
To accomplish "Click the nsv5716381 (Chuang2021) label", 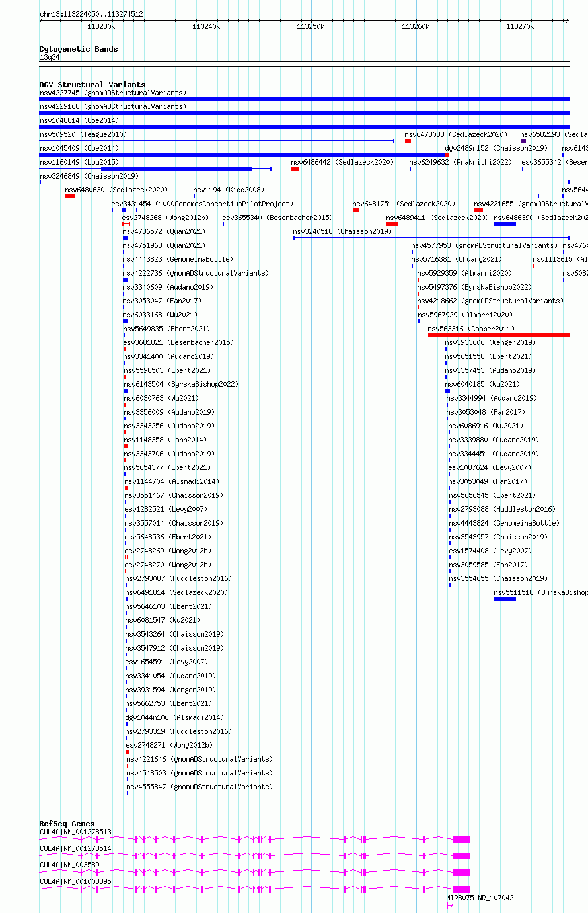I will point(457,259).
